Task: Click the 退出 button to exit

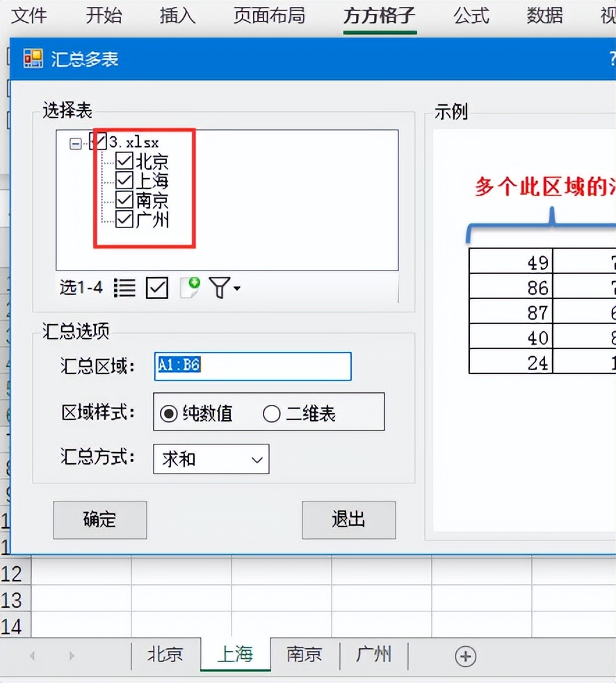Action: click(x=348, y=520)
